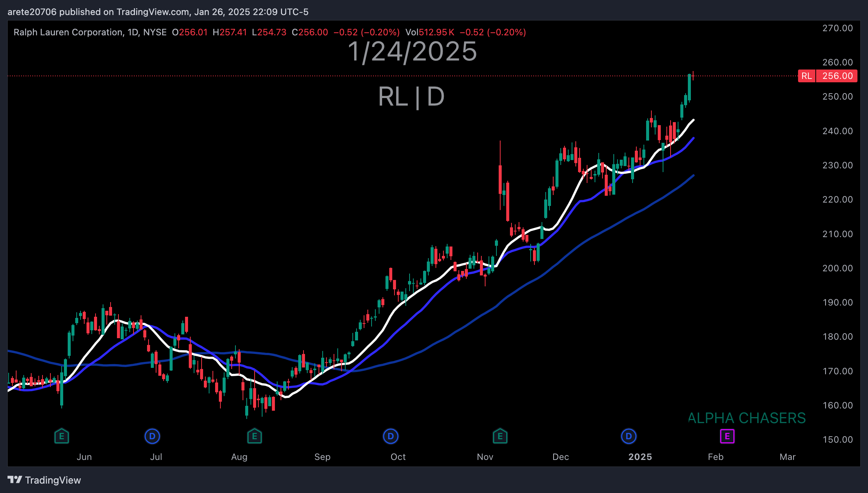Image resolution: width=868 pixels, height=493 pixels.
Task: Click the open value O256.01
Action: 190,32
